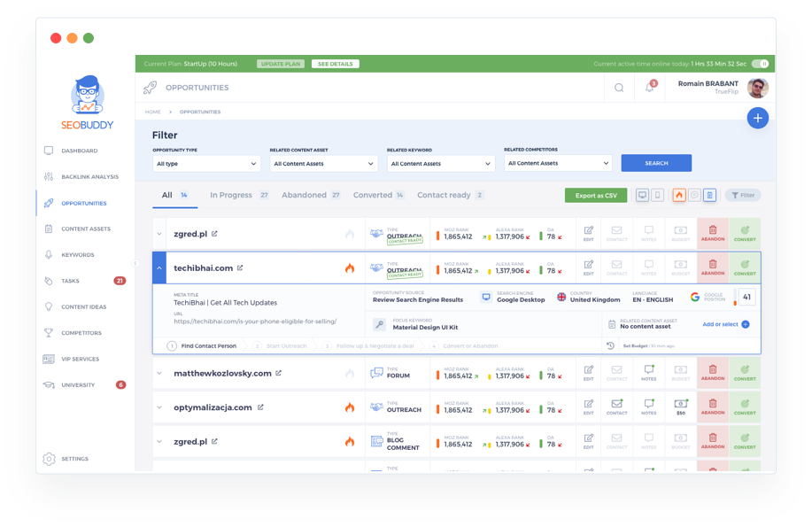Click Romain BRABANT profile avatar

coord(757,88)
